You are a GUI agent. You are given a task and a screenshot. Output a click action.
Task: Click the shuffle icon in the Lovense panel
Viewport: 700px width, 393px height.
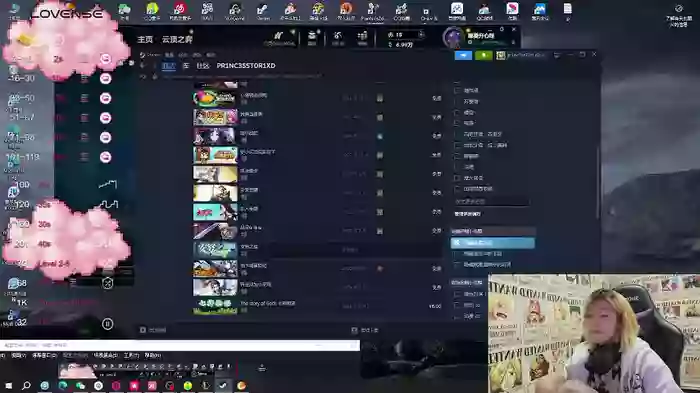click(108, 283)
